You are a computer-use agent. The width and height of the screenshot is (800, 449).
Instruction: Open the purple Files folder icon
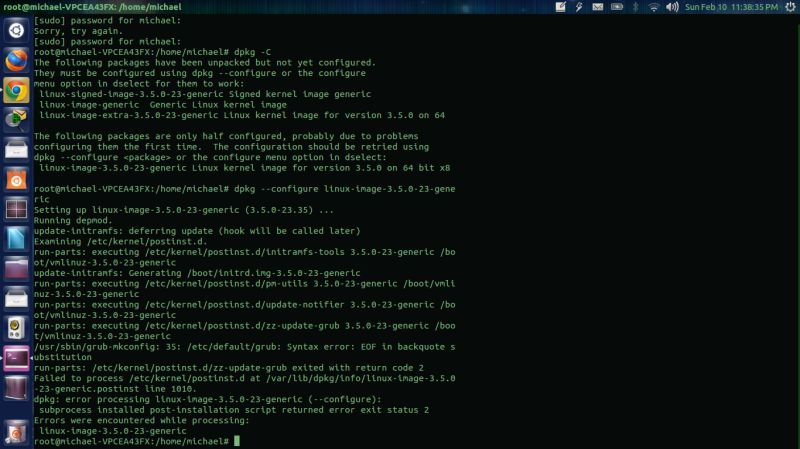[x=16, y=269]
